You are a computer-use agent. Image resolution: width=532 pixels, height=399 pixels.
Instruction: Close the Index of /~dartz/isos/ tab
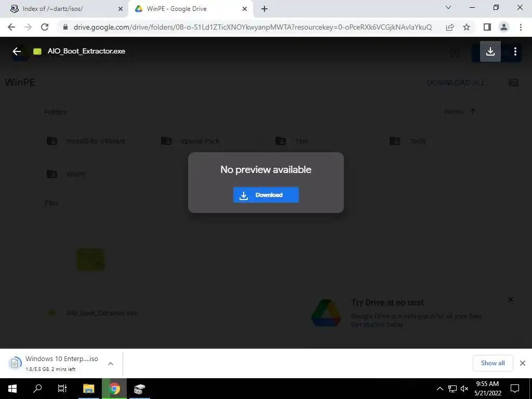pos(120,9)
